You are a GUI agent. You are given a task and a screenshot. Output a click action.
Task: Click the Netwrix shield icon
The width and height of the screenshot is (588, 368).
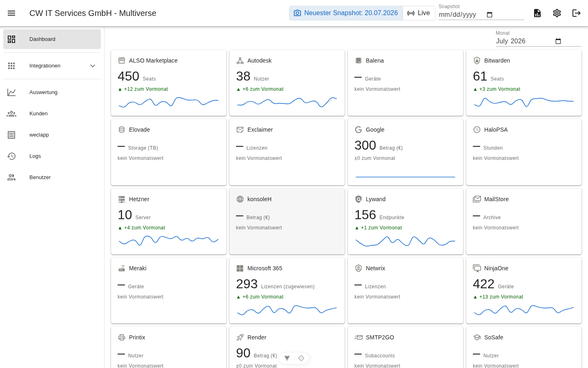tap(359, 268)
